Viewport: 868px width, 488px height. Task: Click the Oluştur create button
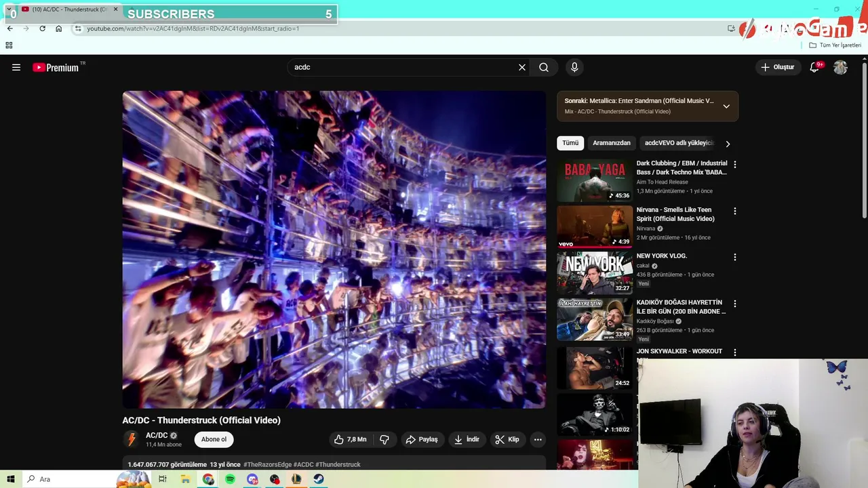[x=777, y=67]
